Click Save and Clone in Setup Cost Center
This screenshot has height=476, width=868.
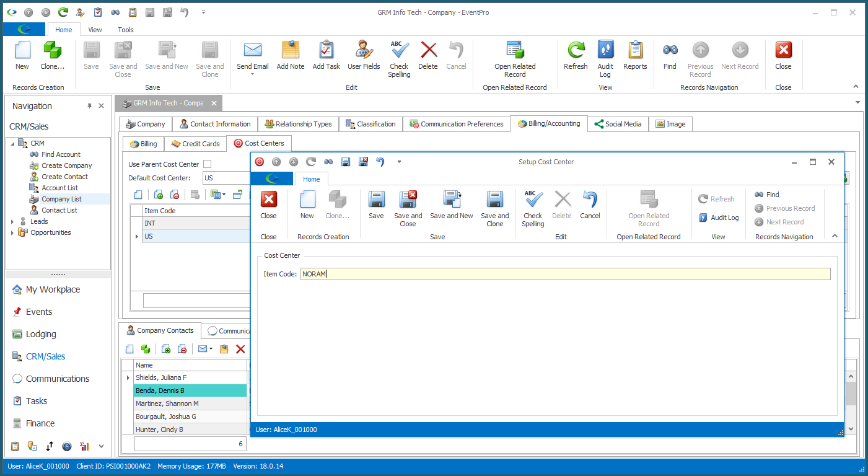[494, 209]
